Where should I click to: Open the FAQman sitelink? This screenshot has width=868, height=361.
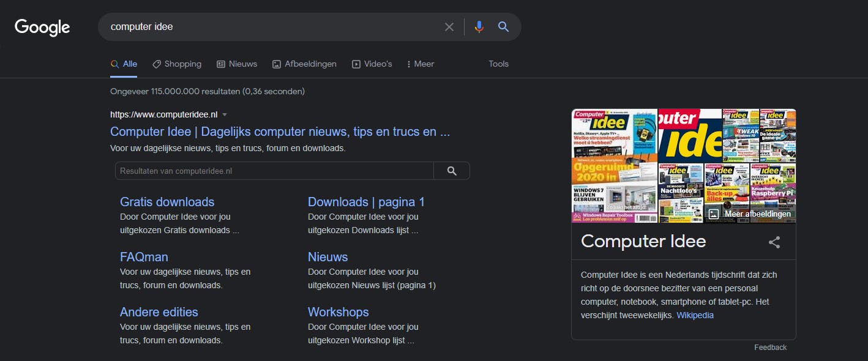[144, 257]
